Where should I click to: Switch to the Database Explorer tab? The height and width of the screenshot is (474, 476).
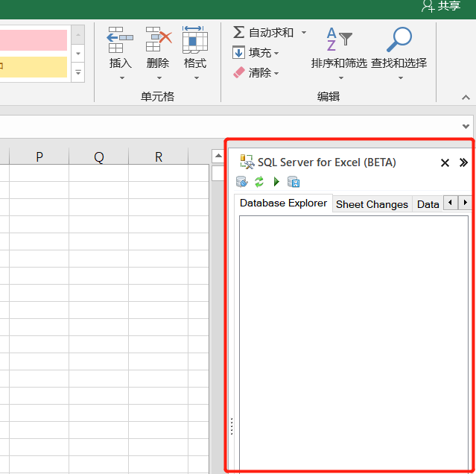[283, 203]
